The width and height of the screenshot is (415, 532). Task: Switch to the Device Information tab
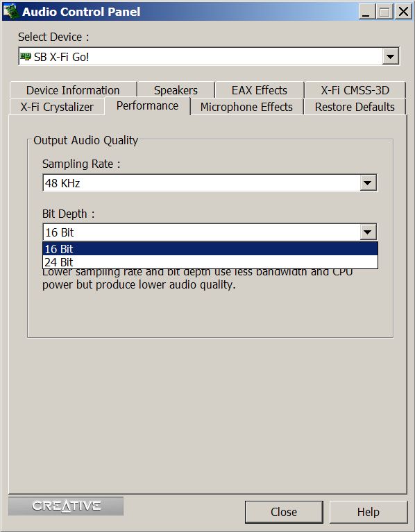tap(73, 90)
